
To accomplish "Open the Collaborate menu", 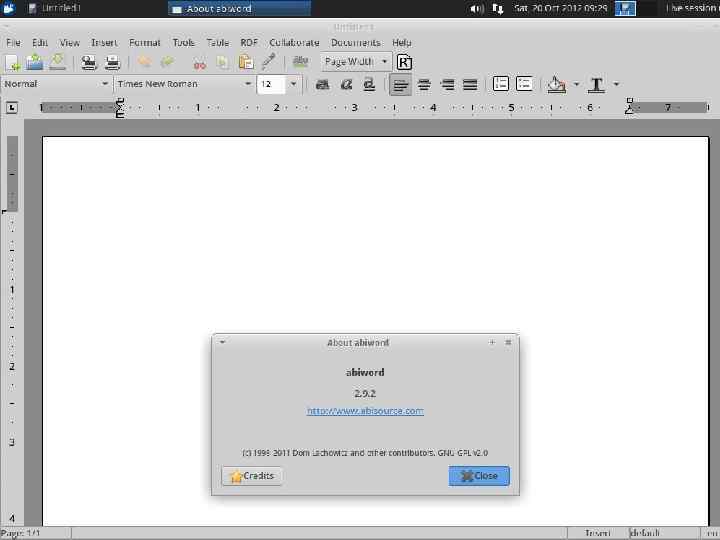I will click(294, 43).
